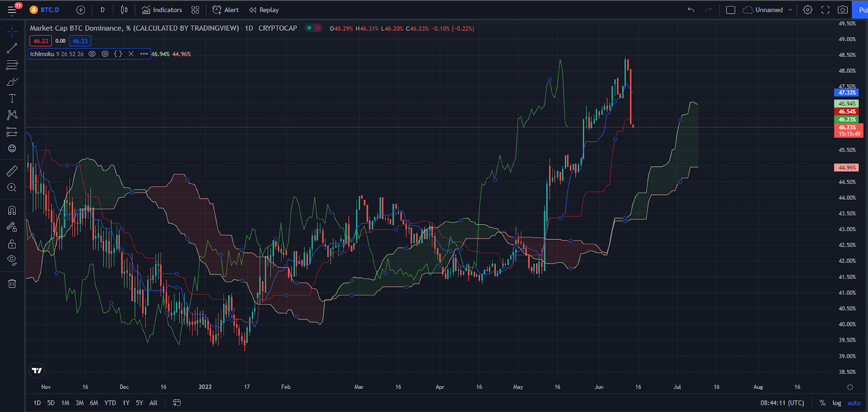Open BTC.D symbol search
868x412 pixels.
(x=44, y=10)
